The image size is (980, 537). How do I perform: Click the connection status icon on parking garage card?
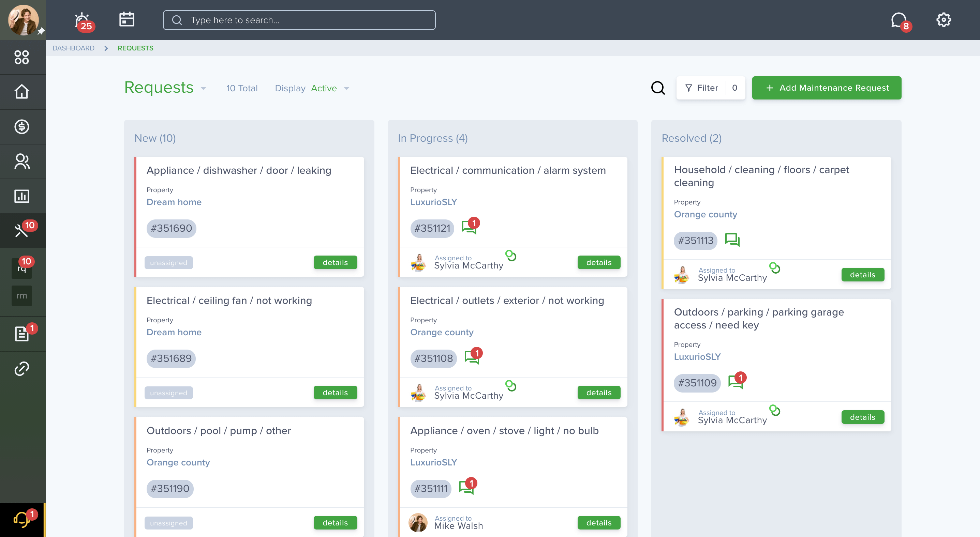click(x=775, y=410)
